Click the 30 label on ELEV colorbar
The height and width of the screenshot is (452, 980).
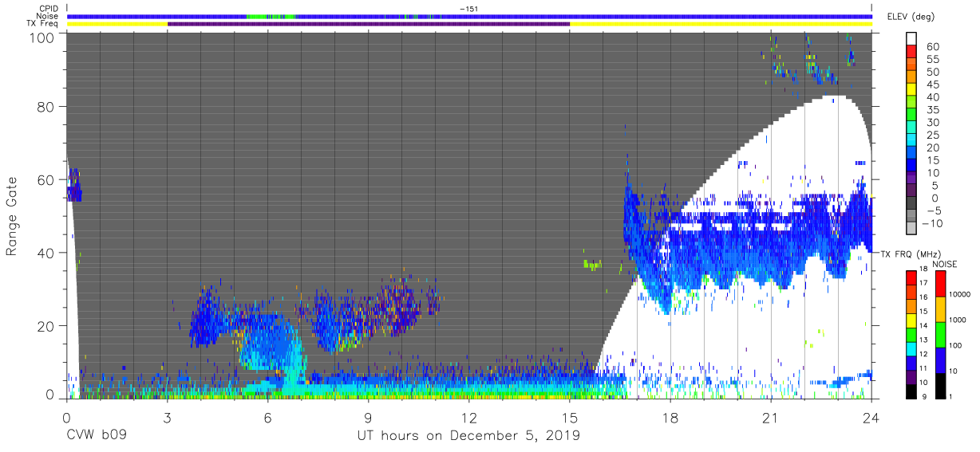[x=933, y=122]
